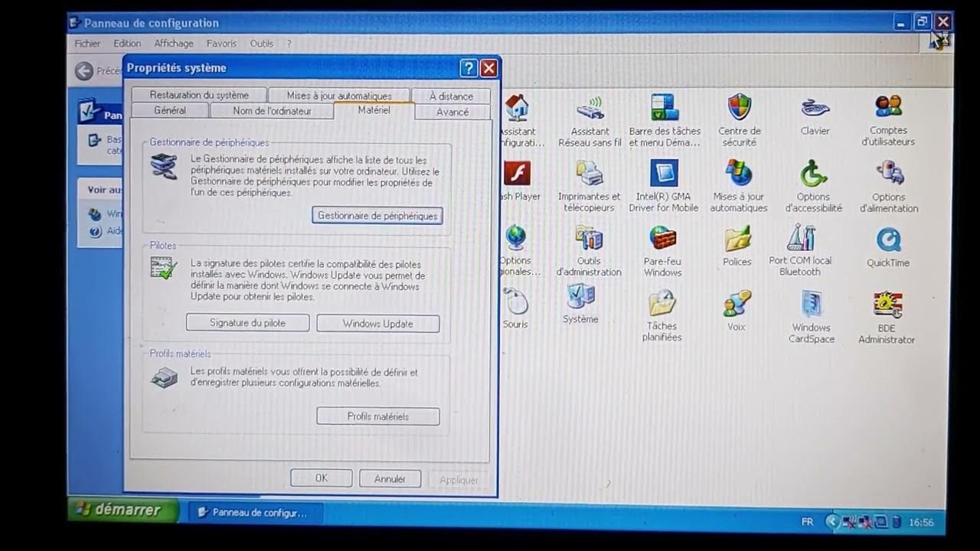Open the Fichier menu
Screen dimensions: 980x551
point(87,44)
